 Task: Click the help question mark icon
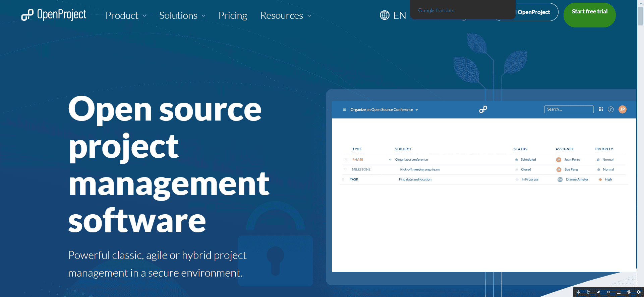pos(611,109)
